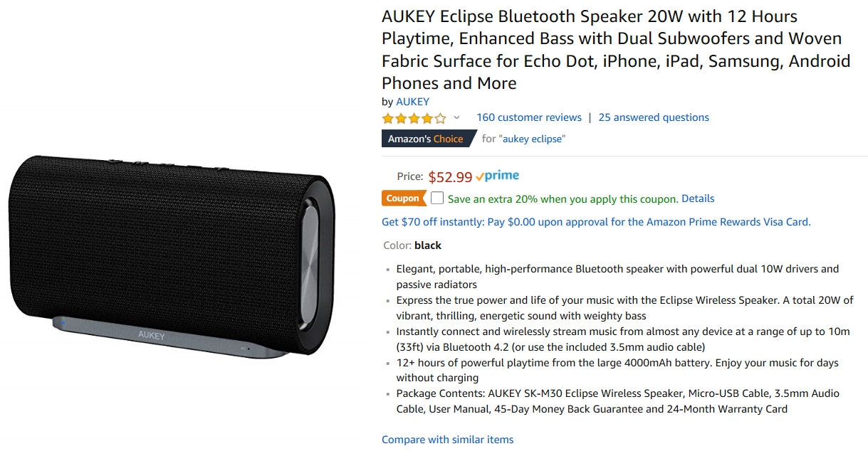868x451 pixels.
Task: Tick the 20% coupon checkbox
Action: tap(437, 198)
